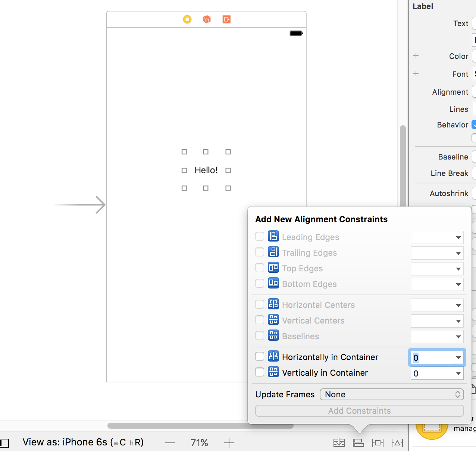476x451 pixels.
Task: Click the Vertical Centers alignment icon
Action: click(x=273, y=320)
